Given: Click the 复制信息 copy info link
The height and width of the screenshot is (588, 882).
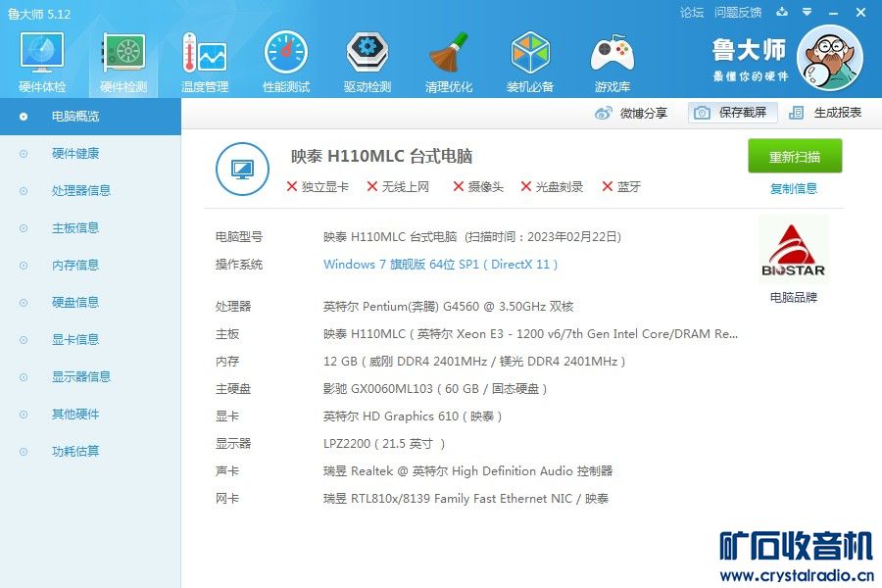Looking at the screenshot, I should (x=793, y=188).
